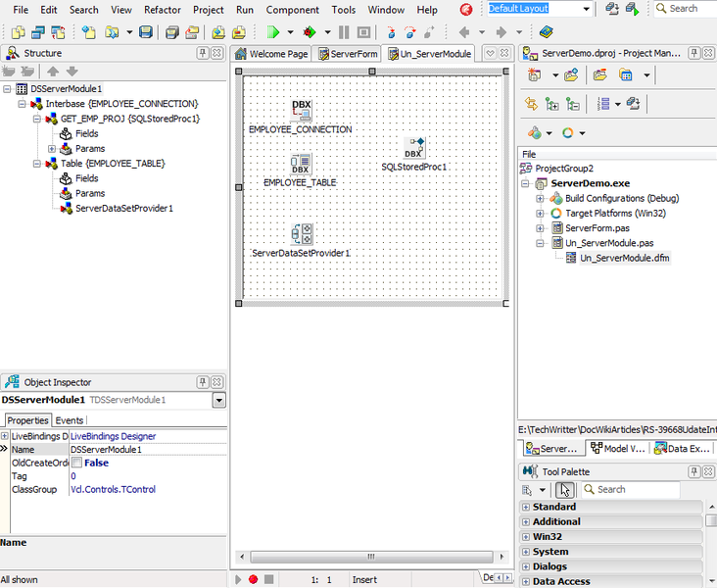Viewport: 717px width, 588px height.
Task: Click Save Desktop layout icon
Action: pyautogui.click(x=612, y=9)
